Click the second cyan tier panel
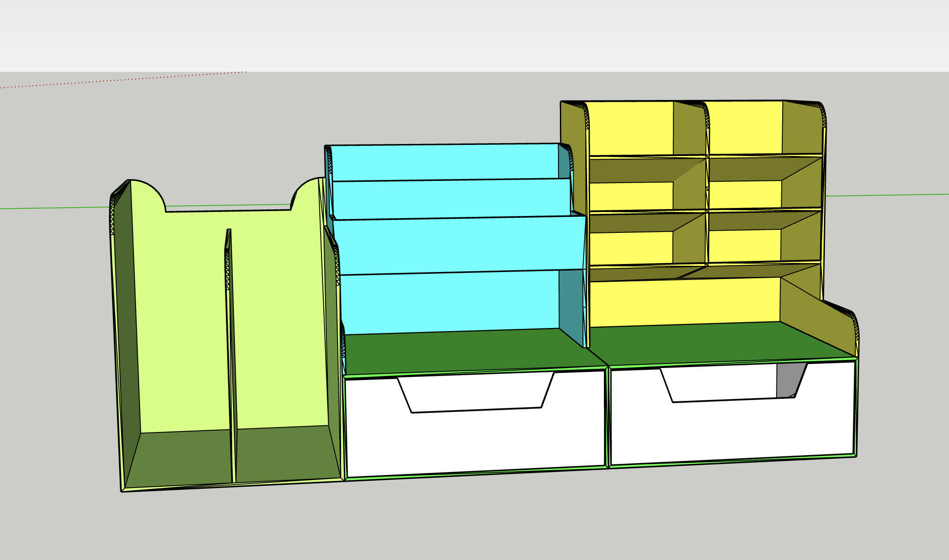Viewport: 949px width, 560px height. pyautogui.click(x=451, y=199)
